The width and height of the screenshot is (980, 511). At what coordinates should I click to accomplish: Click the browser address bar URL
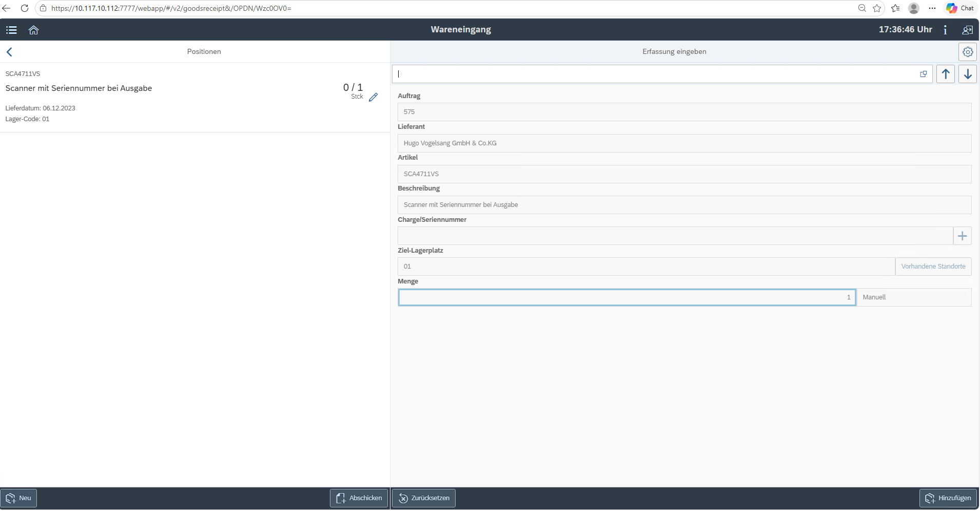click(171, 8)
